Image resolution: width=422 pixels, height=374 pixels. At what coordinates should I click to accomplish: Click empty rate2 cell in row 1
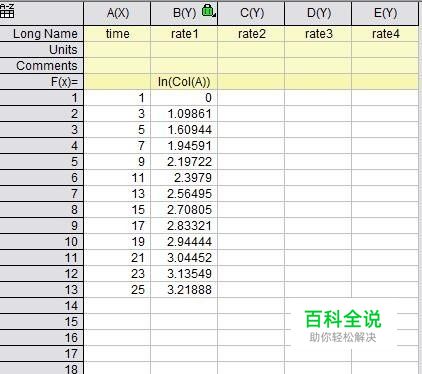point(251,98)
